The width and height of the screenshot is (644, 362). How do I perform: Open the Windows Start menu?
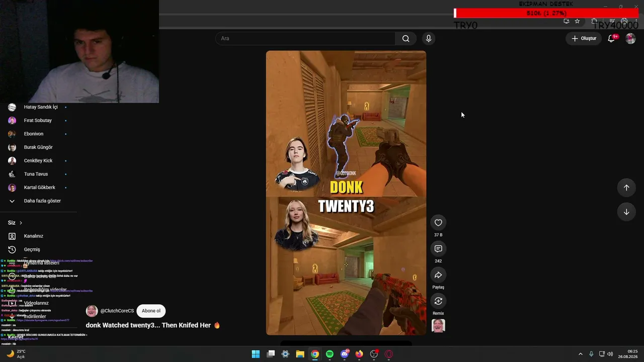point(256,354)
